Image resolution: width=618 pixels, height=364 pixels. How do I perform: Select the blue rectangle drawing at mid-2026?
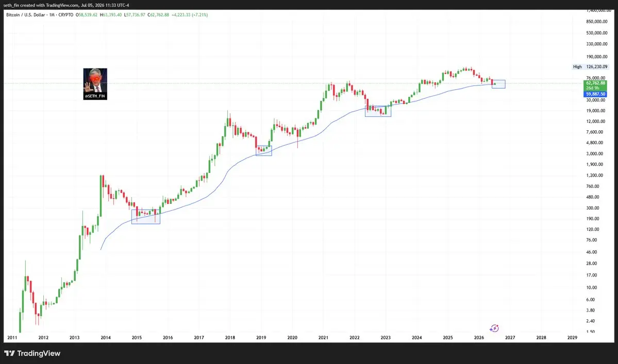(498, 84)
